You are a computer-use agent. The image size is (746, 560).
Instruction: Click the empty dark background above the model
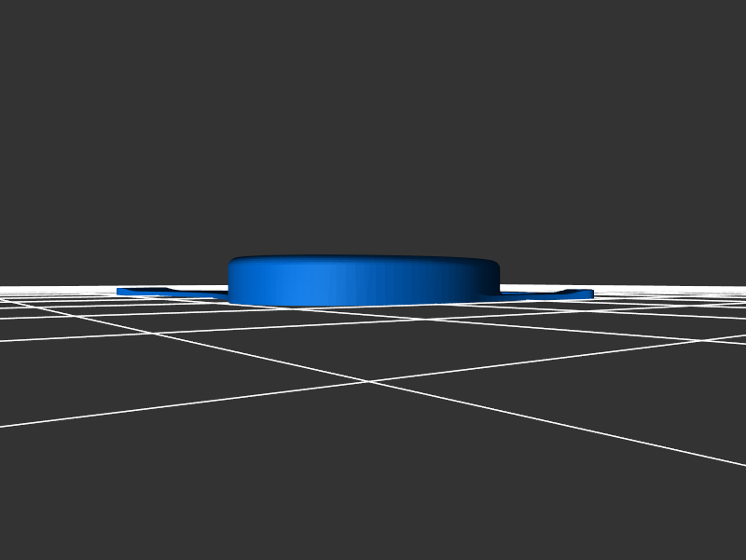click(373, 121)
